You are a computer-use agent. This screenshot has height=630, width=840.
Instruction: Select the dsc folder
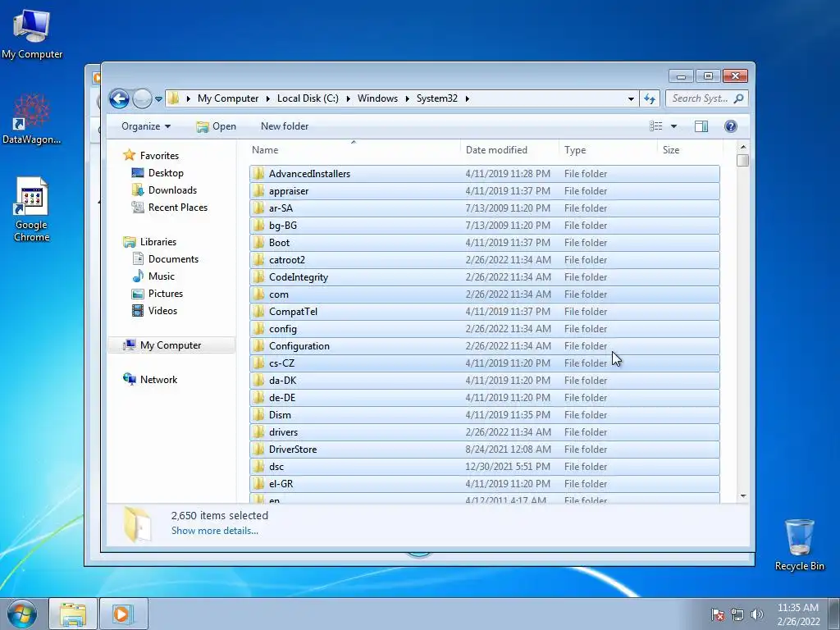[484, 467]
